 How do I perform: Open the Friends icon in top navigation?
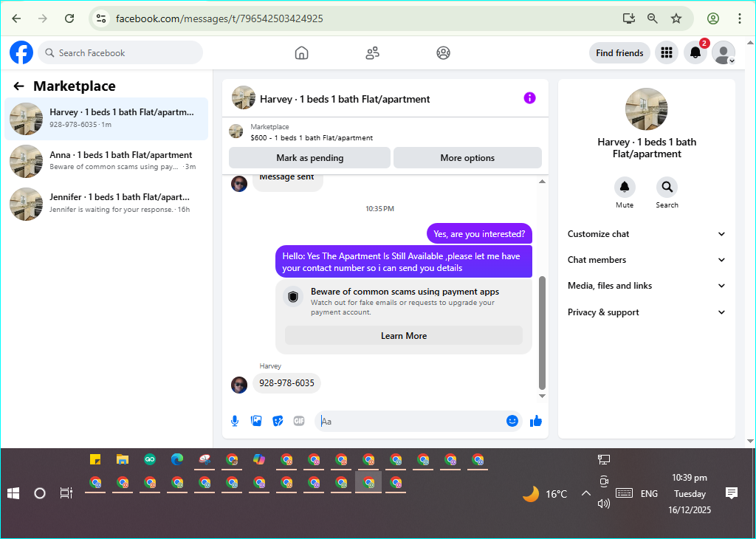[372, 52]
